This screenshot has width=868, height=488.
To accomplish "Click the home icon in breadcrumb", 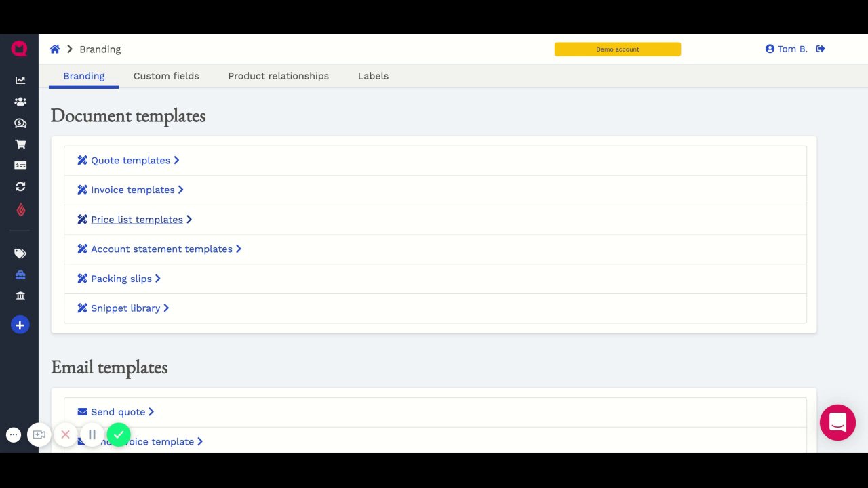I will coord(55,49).
